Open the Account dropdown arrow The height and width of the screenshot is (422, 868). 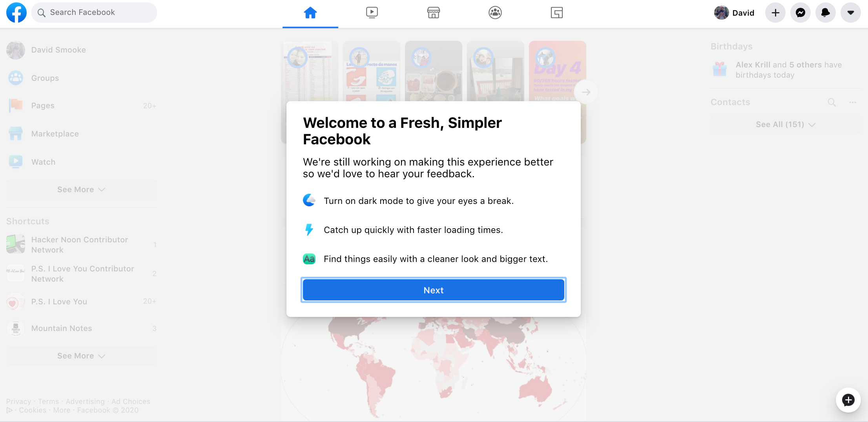click(x=851, y=13)
